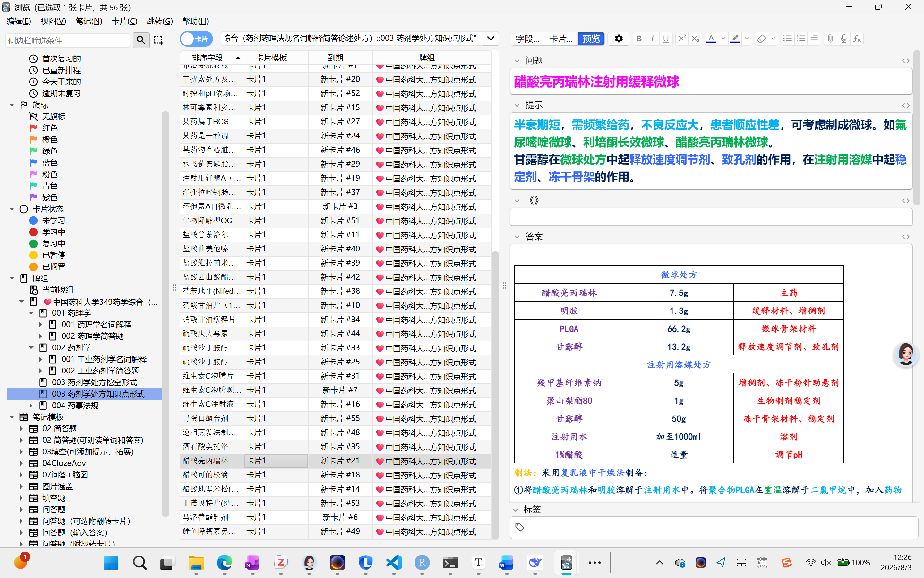Attach a file with paperclip icon
924x578 pixels.
[x=830, y=39]
